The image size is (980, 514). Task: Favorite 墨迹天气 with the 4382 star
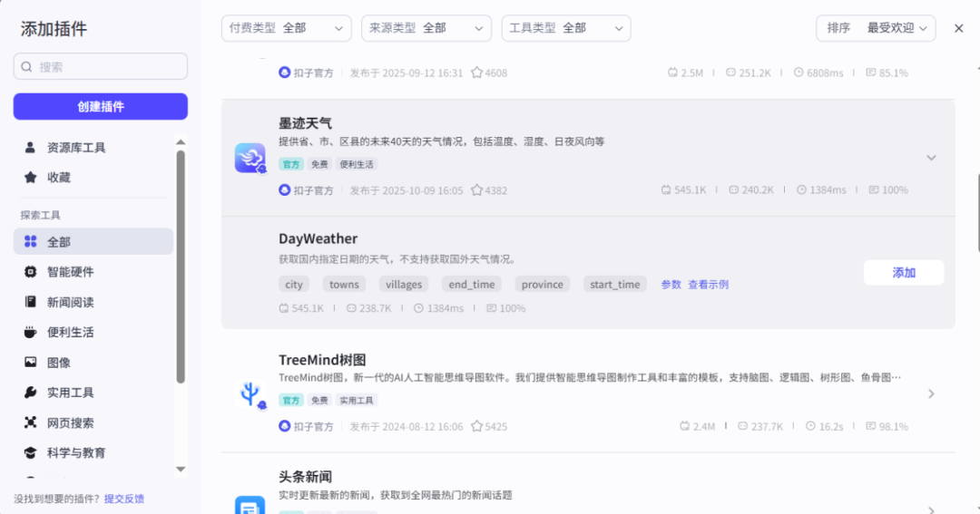(x=477, y=189)
